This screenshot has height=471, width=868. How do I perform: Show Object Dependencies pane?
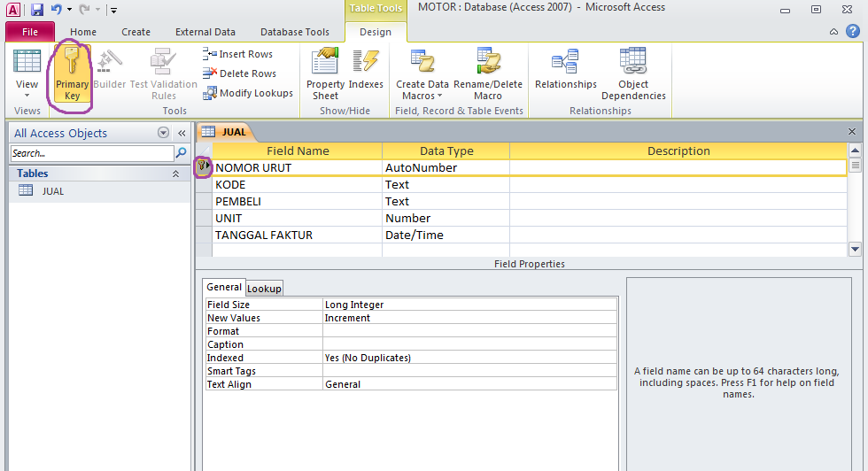(x=633, y=74)
